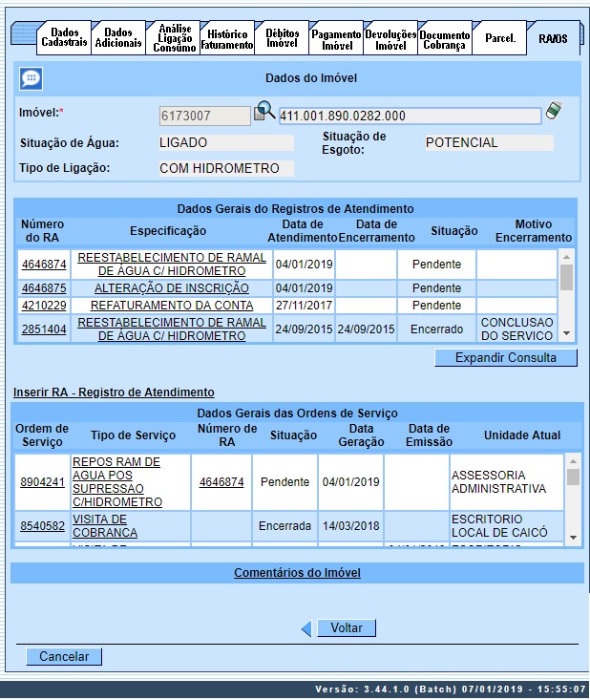Click the speech bubble help icon
Screen dimensions: 590x700
coord(31,78)
